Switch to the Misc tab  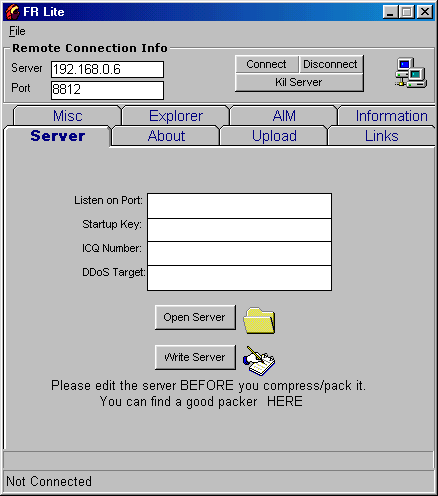click(67, 116)
